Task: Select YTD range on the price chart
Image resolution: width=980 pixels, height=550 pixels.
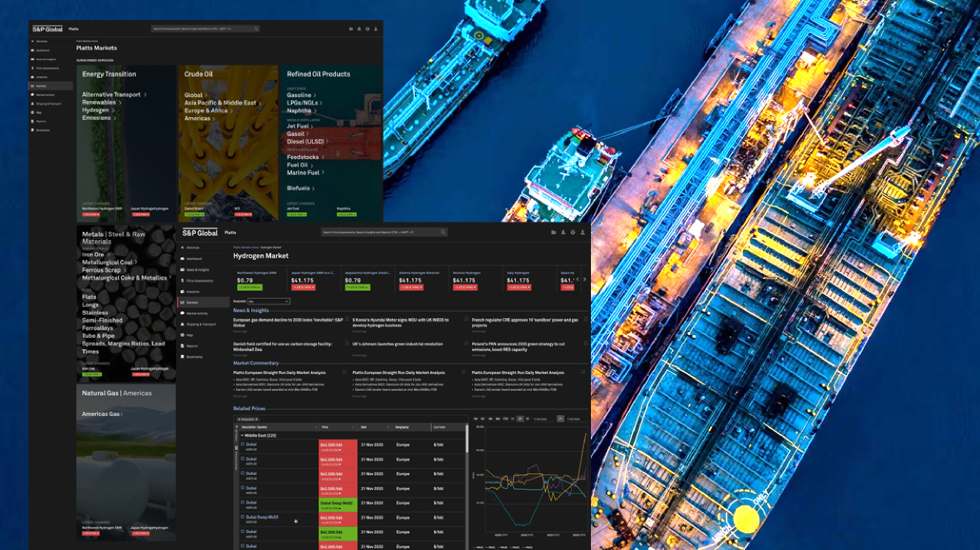Action: 505,419
